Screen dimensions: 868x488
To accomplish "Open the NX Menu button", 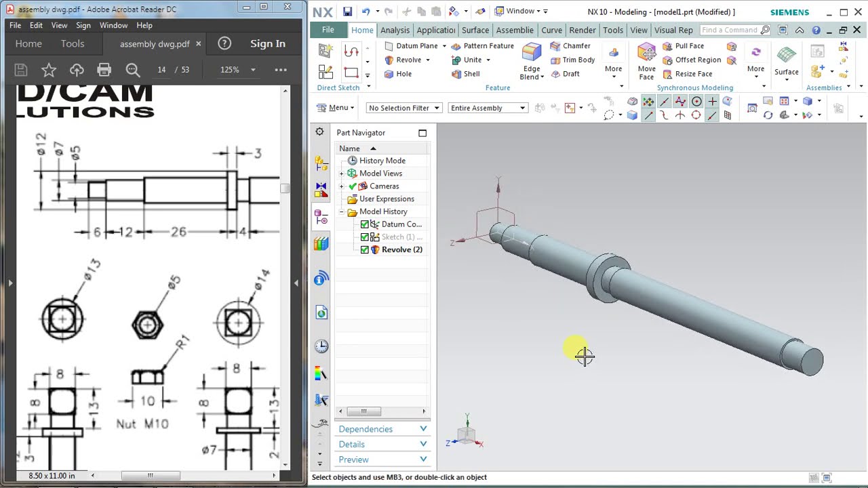I will [x=336, y=108].
